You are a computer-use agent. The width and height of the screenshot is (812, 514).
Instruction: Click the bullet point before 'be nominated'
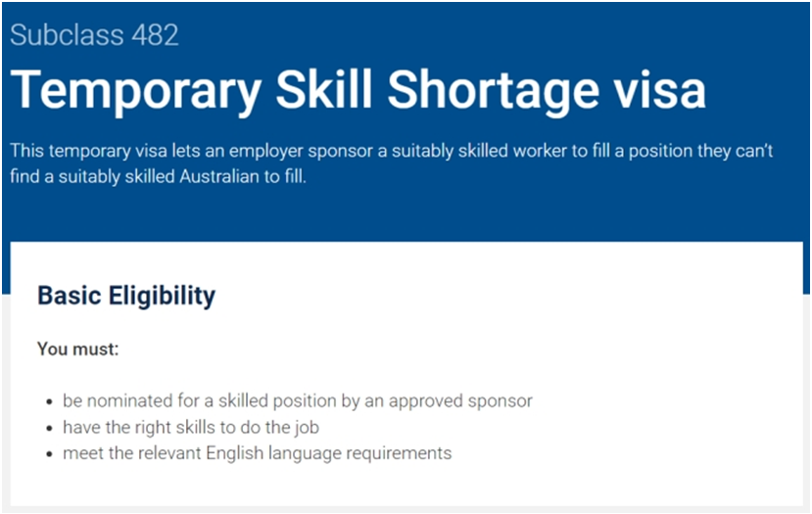(49, 402)
